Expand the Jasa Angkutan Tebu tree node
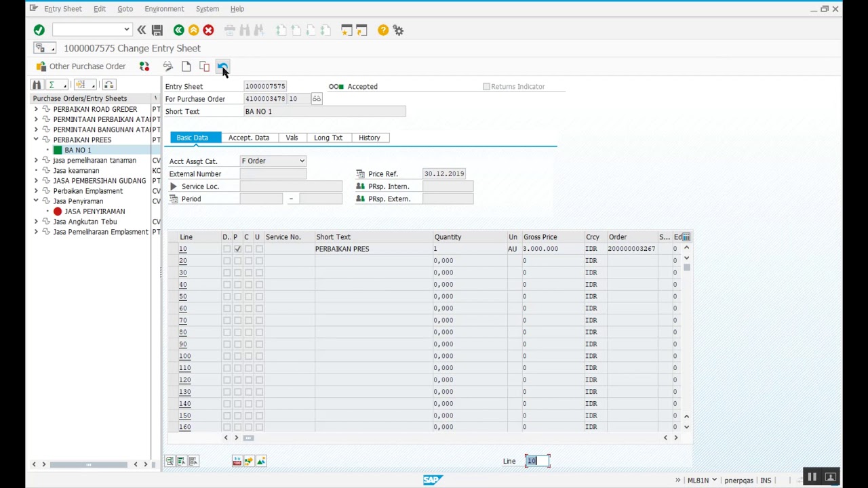 (x=36, y=222)
